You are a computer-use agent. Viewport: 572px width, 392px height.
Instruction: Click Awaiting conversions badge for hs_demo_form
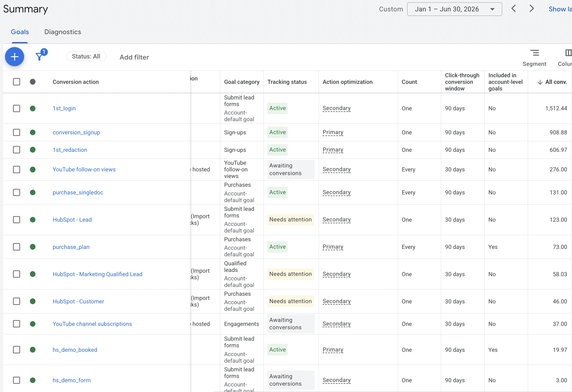click(x=291, y=380)
